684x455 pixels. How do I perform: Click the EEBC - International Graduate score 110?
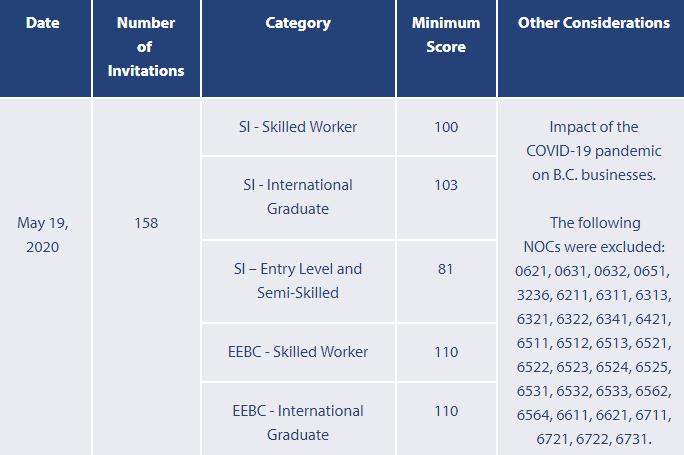tap(446, 411)
